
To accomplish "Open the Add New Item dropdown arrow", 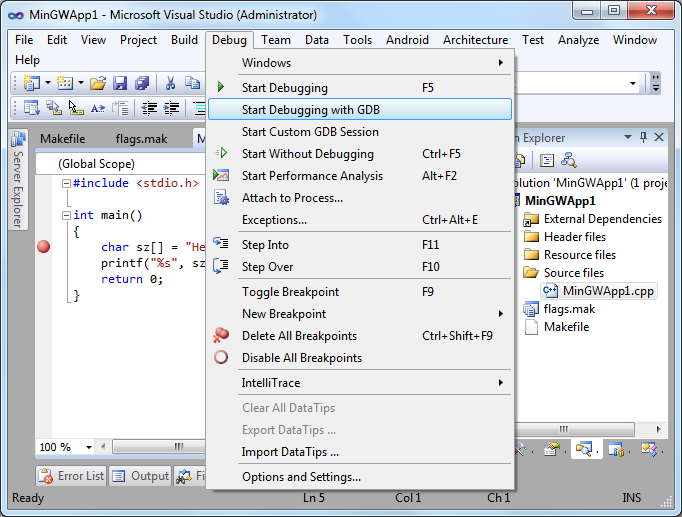I will [x=81, y=83].
